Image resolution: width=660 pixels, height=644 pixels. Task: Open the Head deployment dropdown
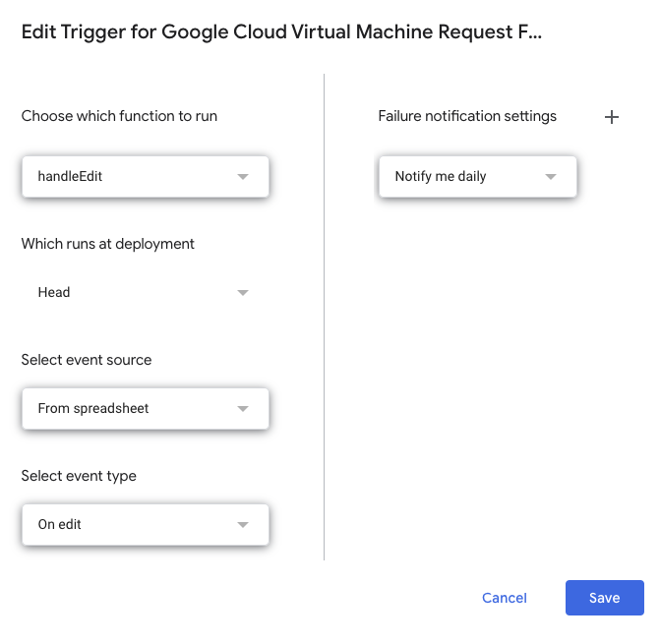point(146,292)
